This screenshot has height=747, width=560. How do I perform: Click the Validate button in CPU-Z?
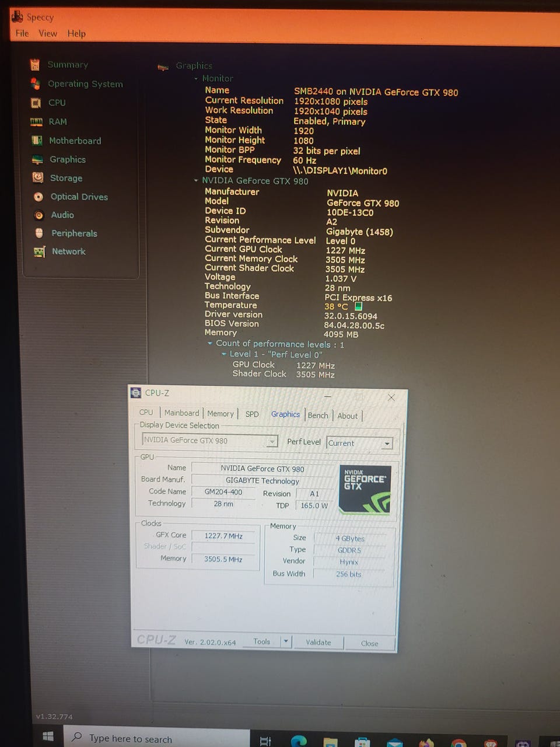pyautogui.click(x=318, y=642)
